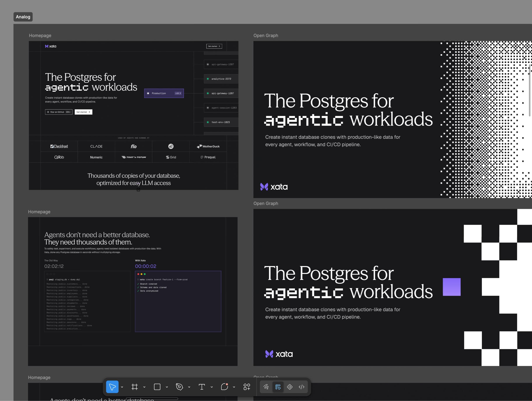Click white Get started button beside Star on GitHub
The width and height of the screenshot is (532, 401).
[84, 112]
